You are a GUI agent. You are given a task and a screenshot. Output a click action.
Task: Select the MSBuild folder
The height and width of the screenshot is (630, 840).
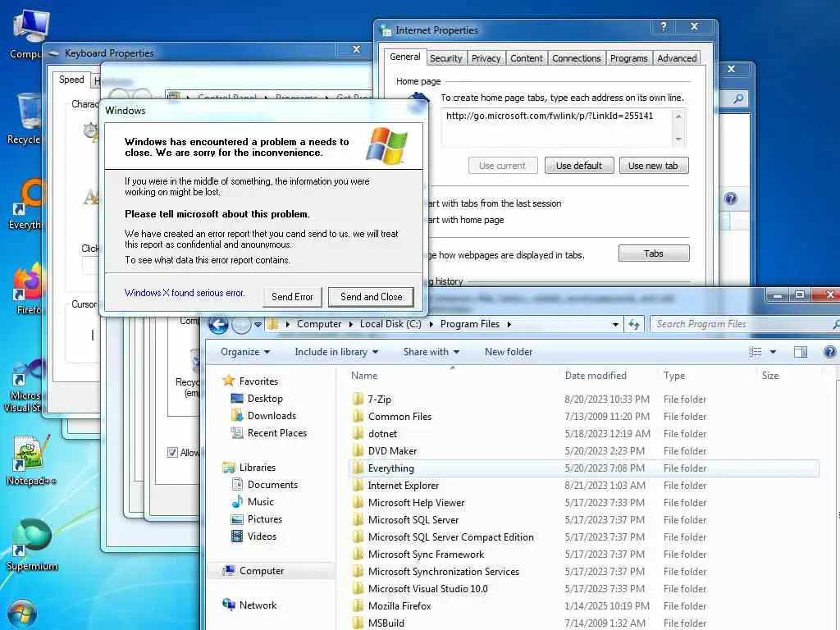click(386, 623)
